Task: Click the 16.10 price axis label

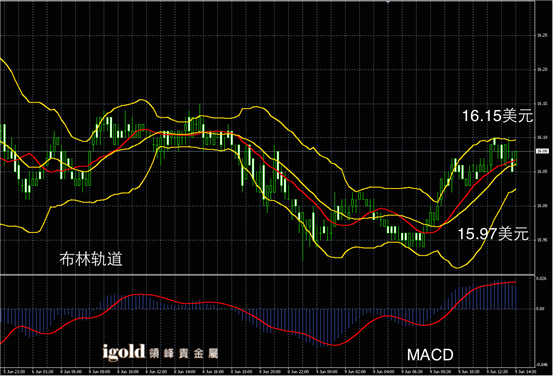Action: tap(542, 138)
